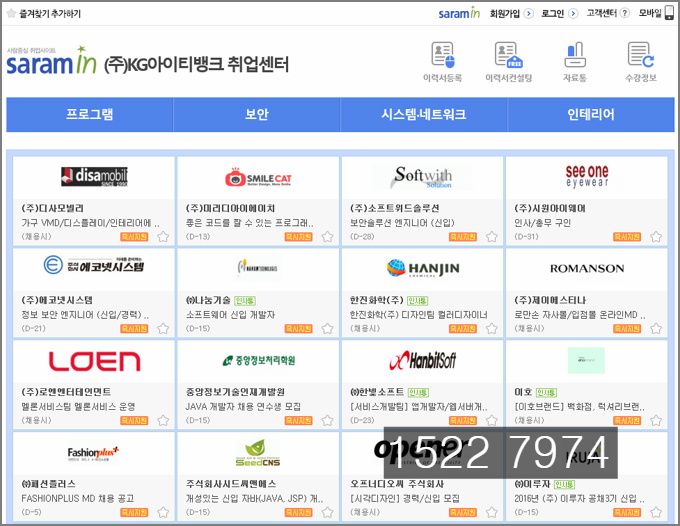Click the 인사통 badge next to 이호
Viewport: 680px width, 526px height.
pos(546,392)
